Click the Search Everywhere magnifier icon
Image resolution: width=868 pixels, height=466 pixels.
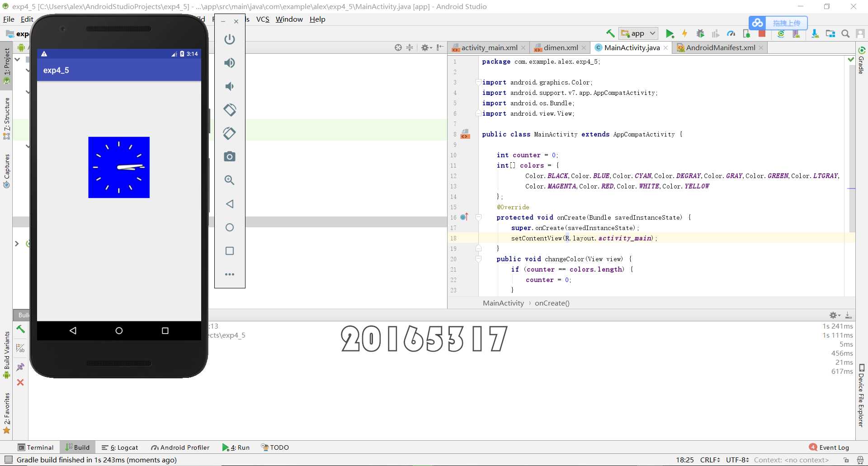845,33
